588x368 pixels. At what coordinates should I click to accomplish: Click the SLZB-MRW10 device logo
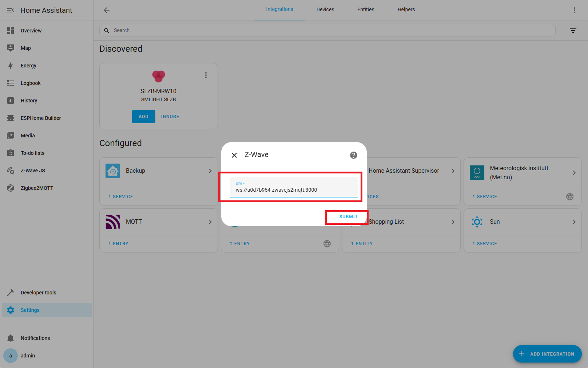tap(159, 76)
